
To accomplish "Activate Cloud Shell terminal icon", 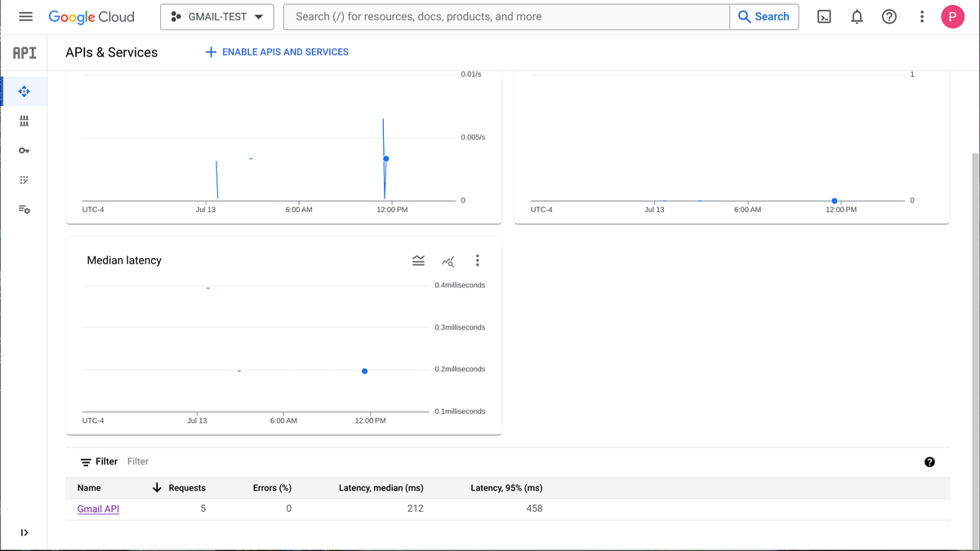I will pos(825,16).
